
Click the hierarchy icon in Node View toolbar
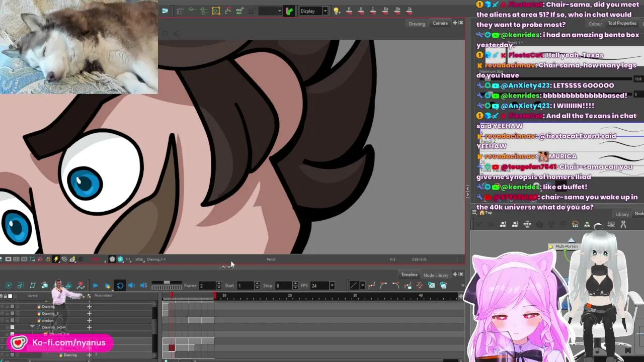527,224
